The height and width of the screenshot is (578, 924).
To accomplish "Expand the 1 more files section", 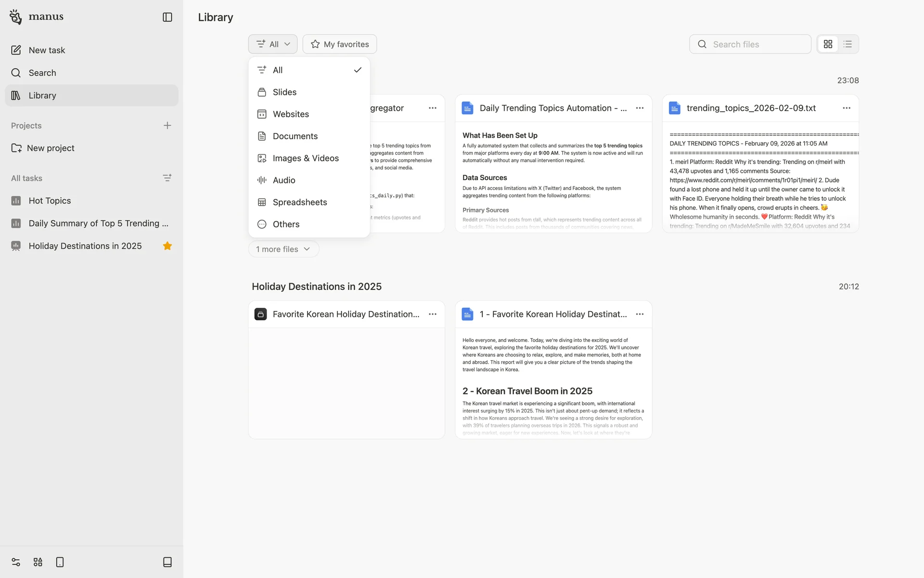I will [x=283, y=249].
